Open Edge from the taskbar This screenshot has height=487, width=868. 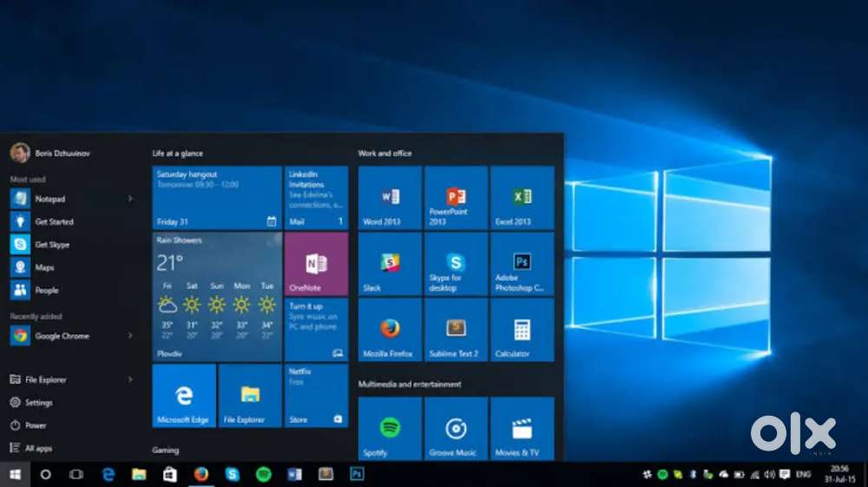pos(108,474)
